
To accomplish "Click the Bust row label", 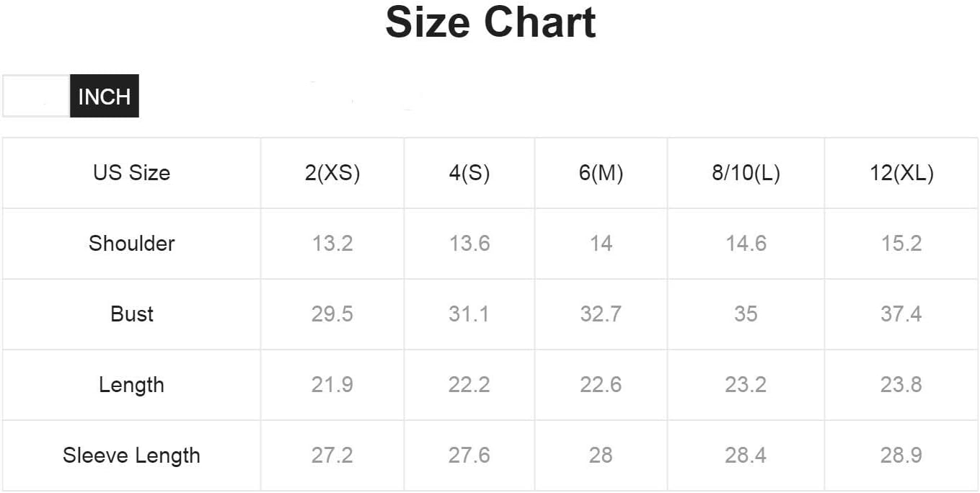I will click(x=131, y=314).
